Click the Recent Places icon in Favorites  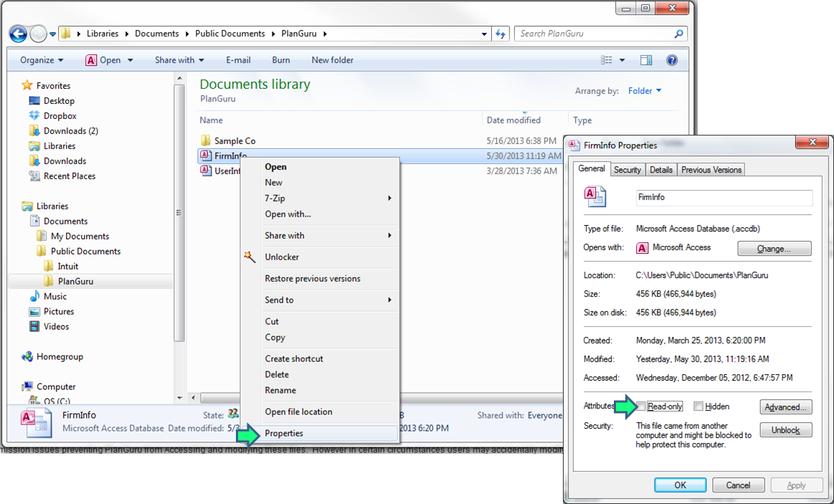[34, 176]
